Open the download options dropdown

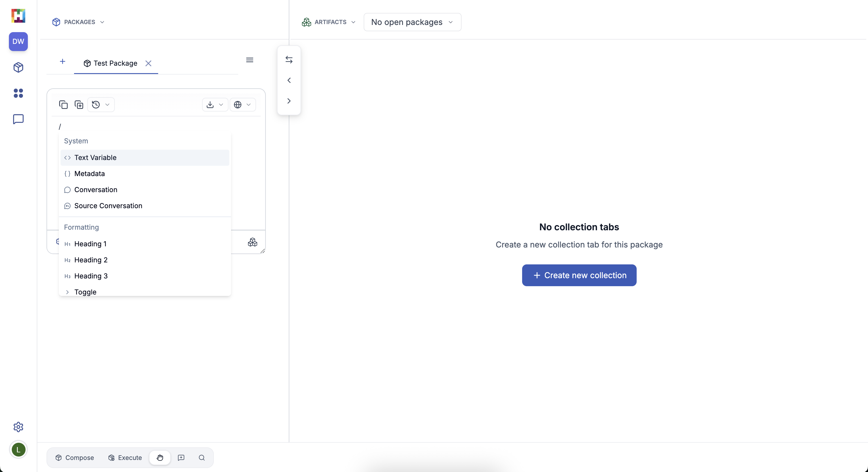pyautogui.click(x=215, y=105)
